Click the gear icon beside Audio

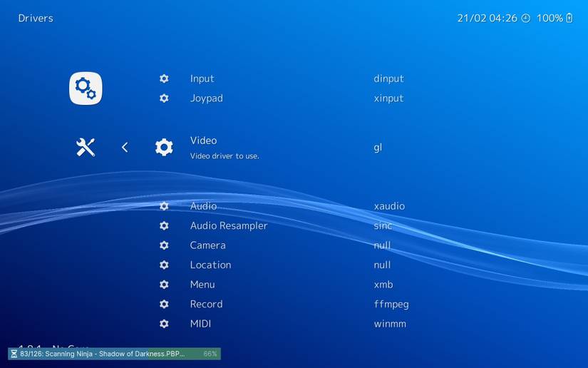coord(164,206)
